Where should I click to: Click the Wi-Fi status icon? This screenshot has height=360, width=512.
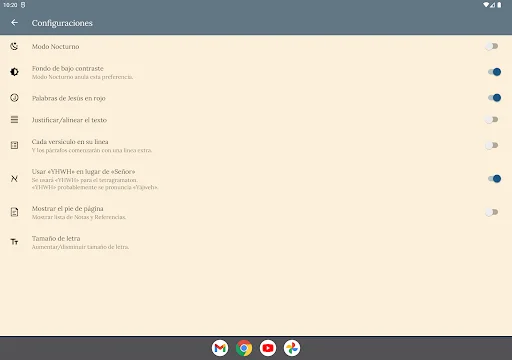[x=486, y=5]
